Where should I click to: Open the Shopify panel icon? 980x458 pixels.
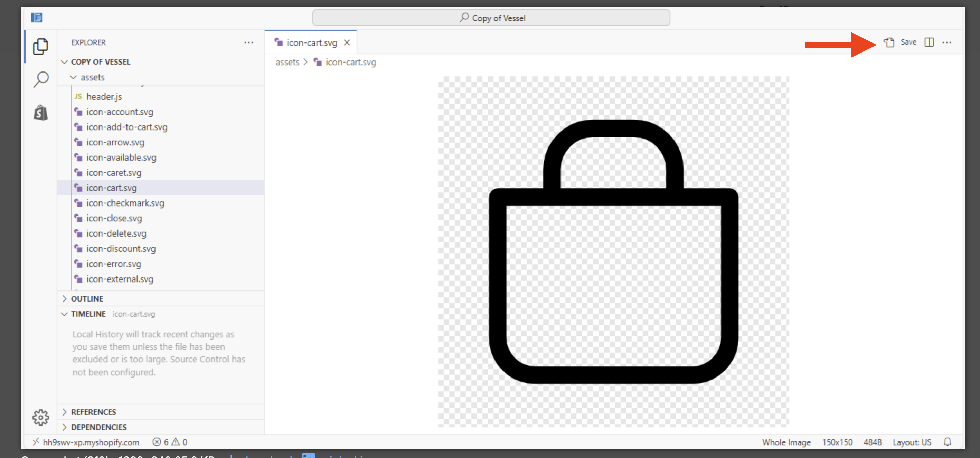click(x=40, y=113)
